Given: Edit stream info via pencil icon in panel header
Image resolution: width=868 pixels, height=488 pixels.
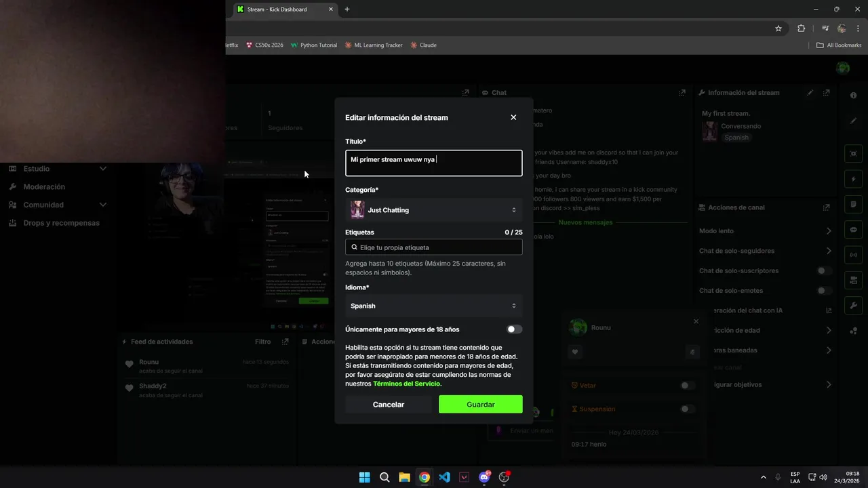Looking at the screenshot, I should coord(810,93).
